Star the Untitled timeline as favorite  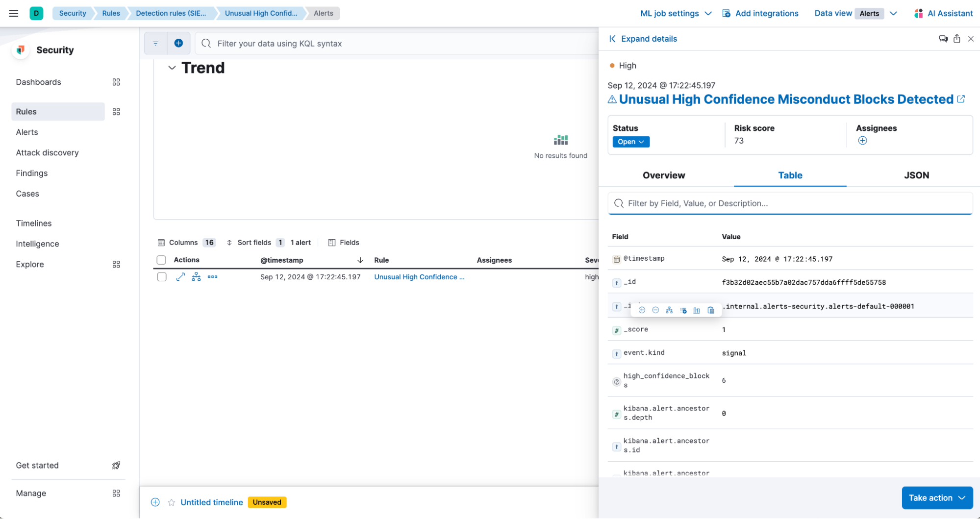pos(171,502)
